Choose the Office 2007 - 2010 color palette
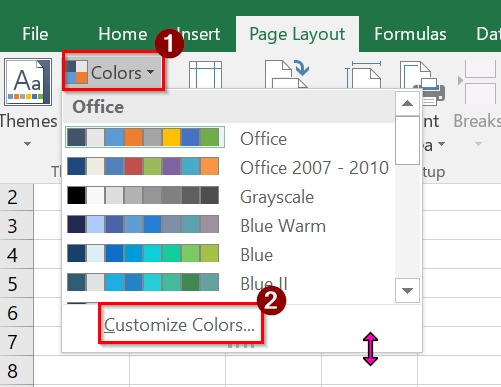Screen dimensions: 501x387 pos(229,167)
